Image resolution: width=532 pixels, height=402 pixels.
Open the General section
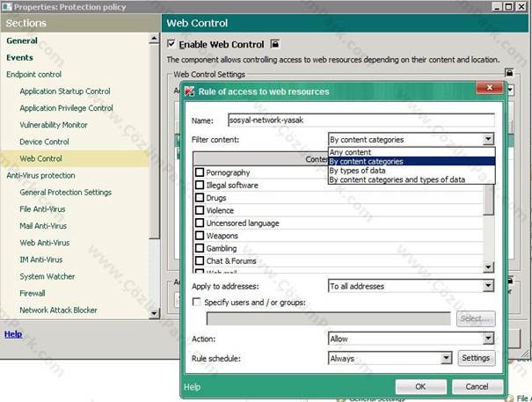tap(22, 40)
